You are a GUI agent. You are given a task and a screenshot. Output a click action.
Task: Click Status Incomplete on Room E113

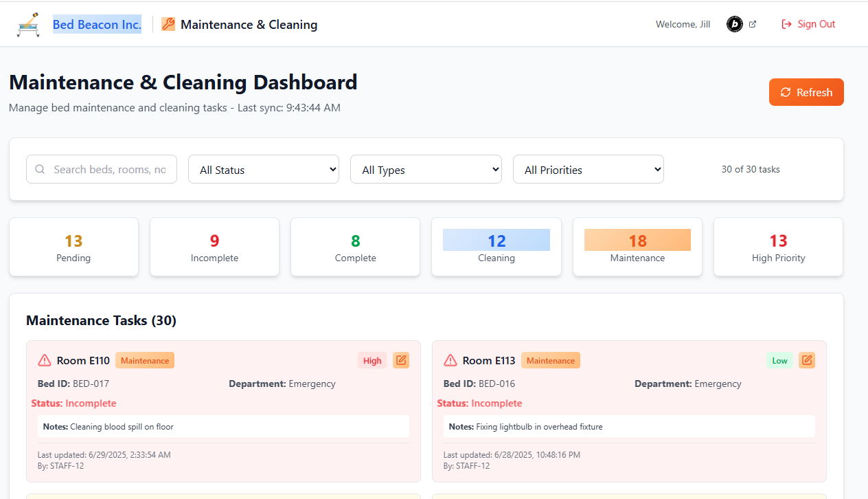pyautogui.click(x=480, y=403)
